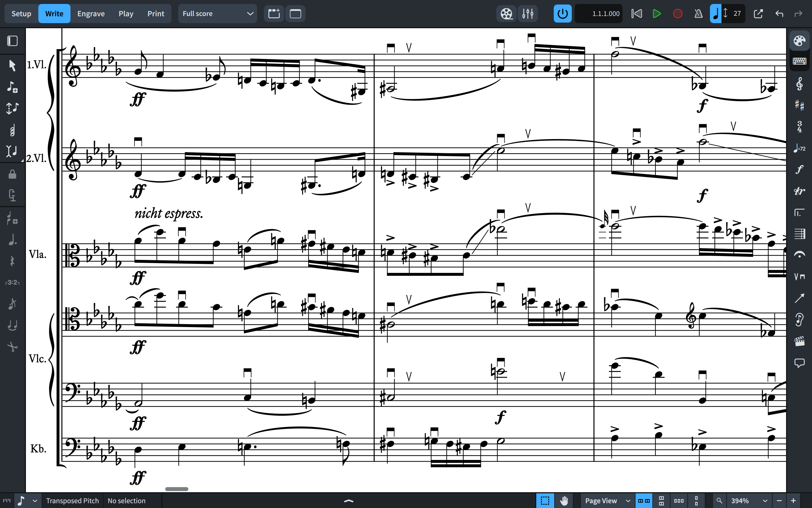Open the Comments panel
The image size is (812, 508).
(x=800, y=363)
